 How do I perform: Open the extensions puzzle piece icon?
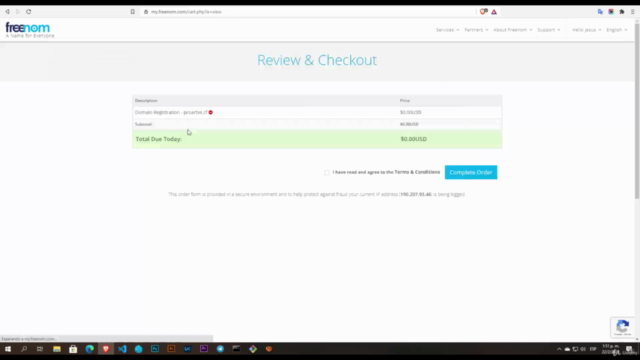click(x=622, y=12)
